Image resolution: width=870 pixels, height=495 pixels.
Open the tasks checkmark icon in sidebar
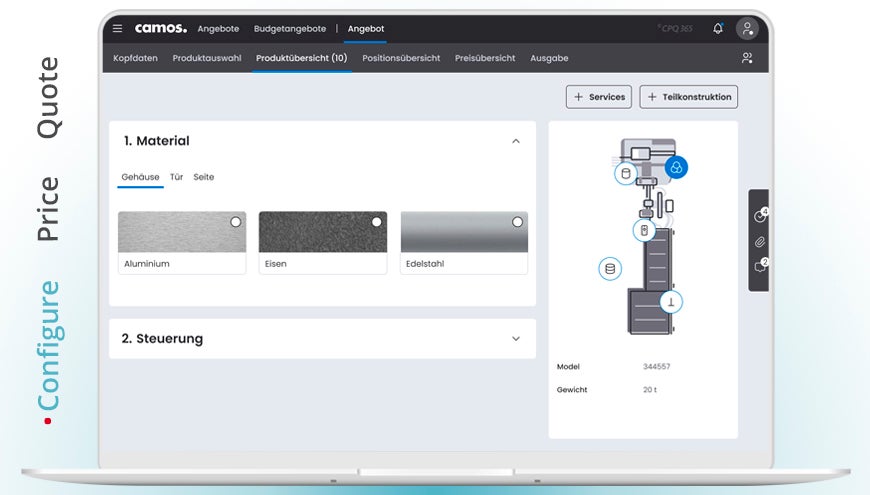(759, 216)
